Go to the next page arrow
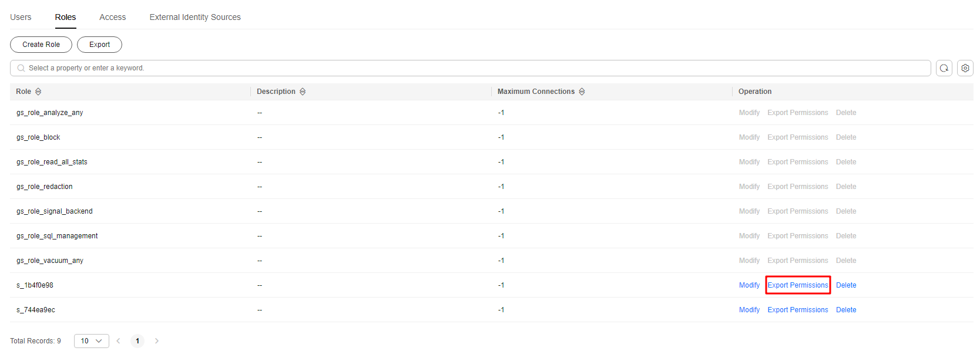The height and width of the screenshot is (351, 980). click(157, 341)
